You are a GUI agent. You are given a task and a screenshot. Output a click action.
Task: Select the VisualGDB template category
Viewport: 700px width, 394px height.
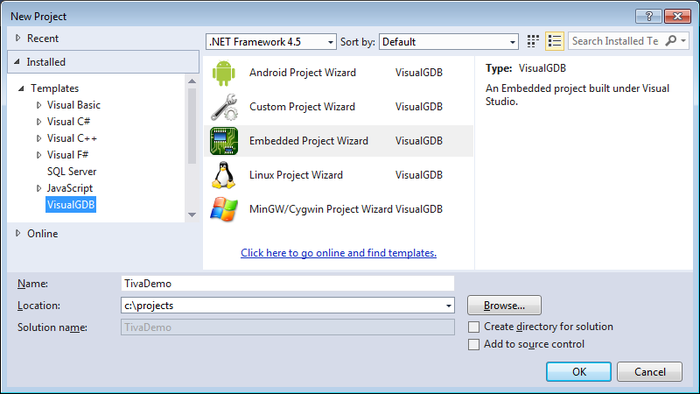(71, 205)
